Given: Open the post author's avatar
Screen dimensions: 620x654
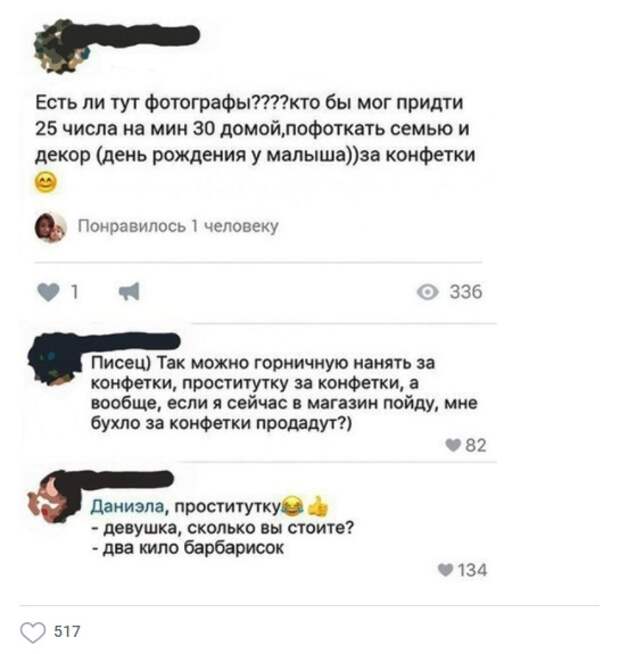Looking at the screenshot, I should point(60,48).
